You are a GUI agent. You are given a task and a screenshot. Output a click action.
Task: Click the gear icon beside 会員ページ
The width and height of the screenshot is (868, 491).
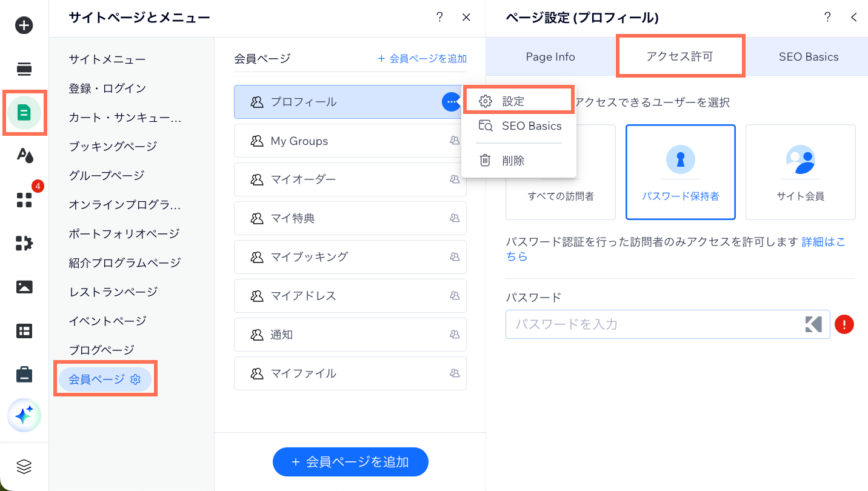(136, 379)
